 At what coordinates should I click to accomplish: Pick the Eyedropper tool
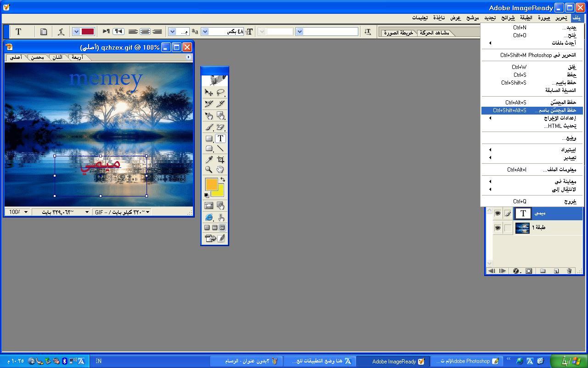click(x=209, y=160)
